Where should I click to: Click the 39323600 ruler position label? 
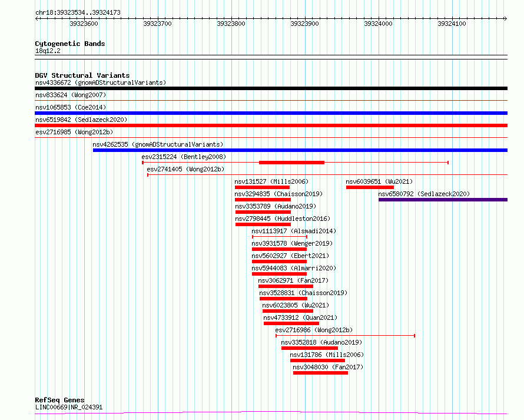[84, 24]
